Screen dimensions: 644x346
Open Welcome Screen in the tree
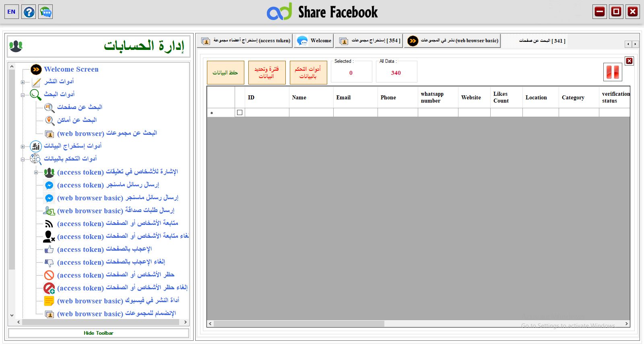tap(71, 69)
